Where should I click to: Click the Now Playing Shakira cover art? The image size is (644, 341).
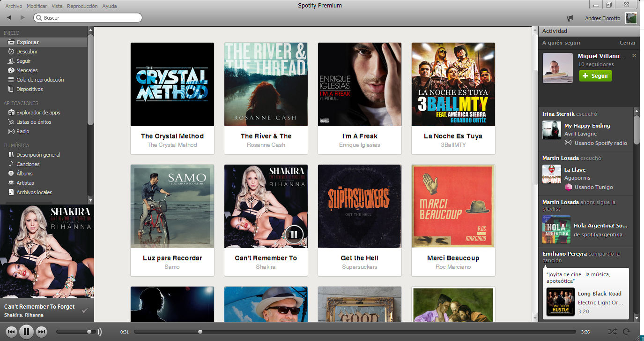click(47, 251)
